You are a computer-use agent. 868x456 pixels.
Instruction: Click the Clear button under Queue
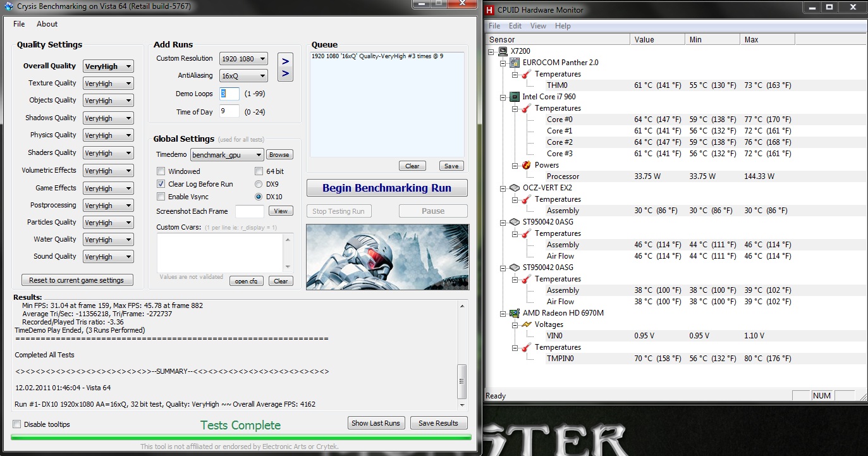pyautogui.click(x=412, y=166)
